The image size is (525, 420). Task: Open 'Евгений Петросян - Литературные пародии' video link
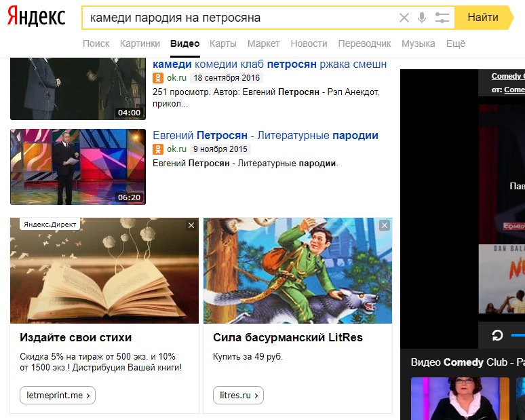265,136
